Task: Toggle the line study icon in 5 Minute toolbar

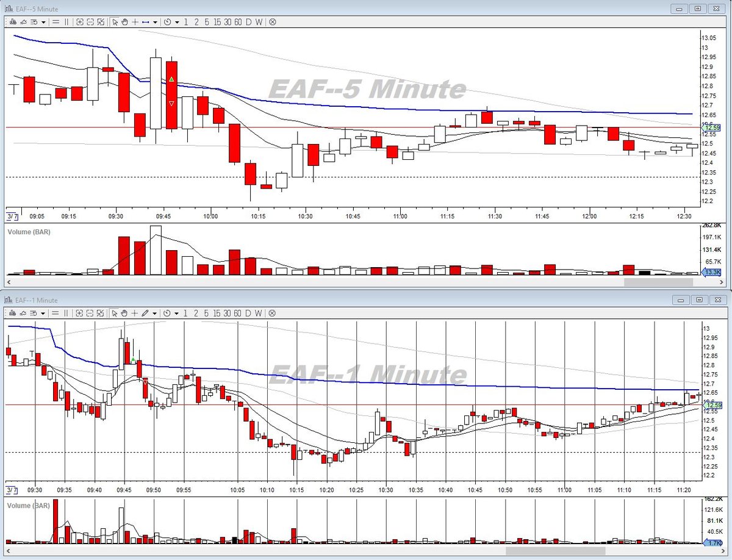Action: click(23, 21)
